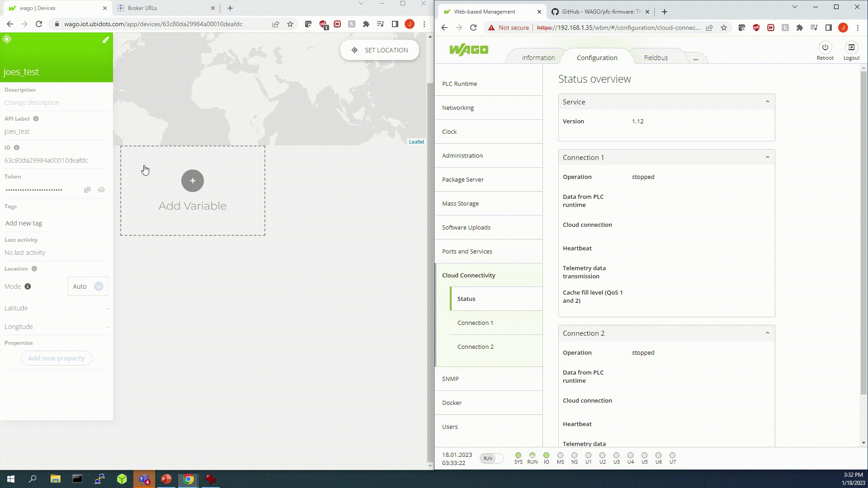
Task: Open extensions puzzle icon in Ubidots window
Action: coord(366,24)
